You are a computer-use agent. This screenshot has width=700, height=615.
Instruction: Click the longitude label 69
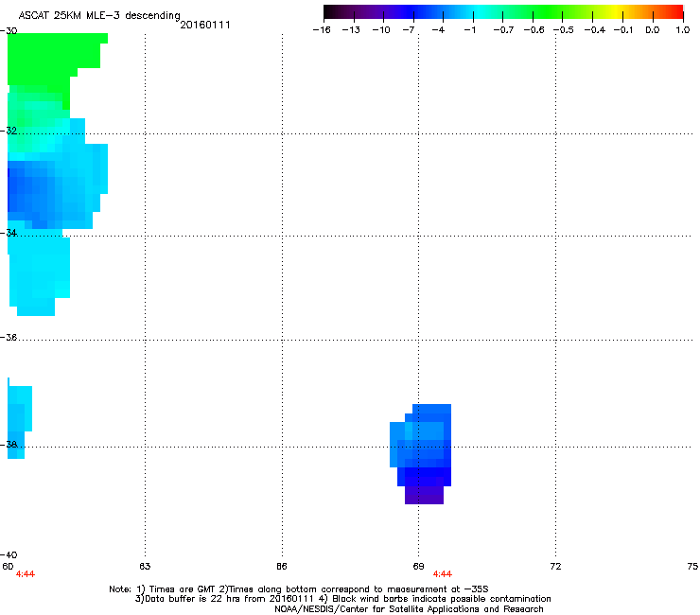coord(418,567)
